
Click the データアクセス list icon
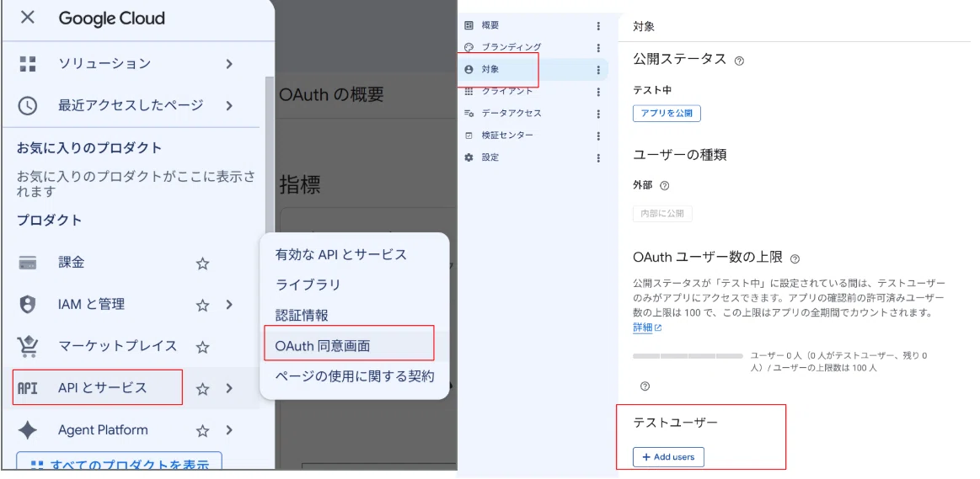coord(469,113)
